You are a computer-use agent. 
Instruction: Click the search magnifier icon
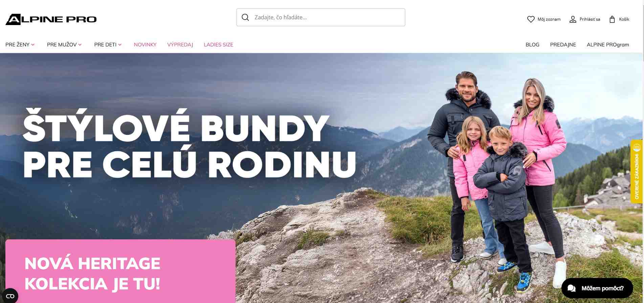[x=245, y=17]
